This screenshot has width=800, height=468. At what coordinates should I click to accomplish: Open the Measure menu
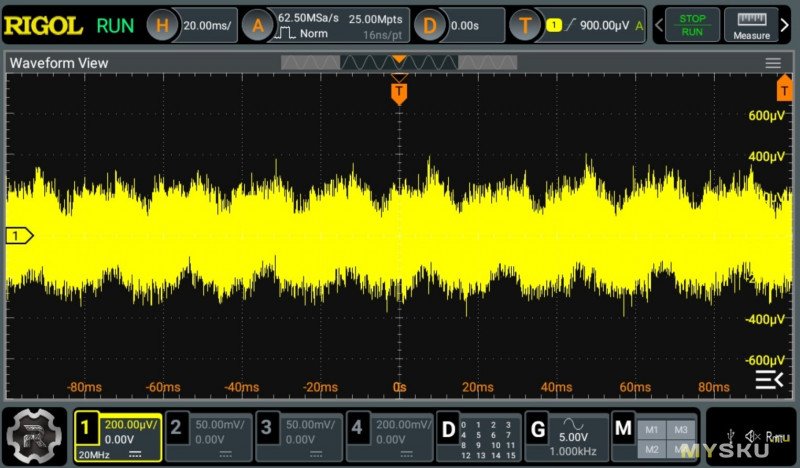tap(751, 26)
